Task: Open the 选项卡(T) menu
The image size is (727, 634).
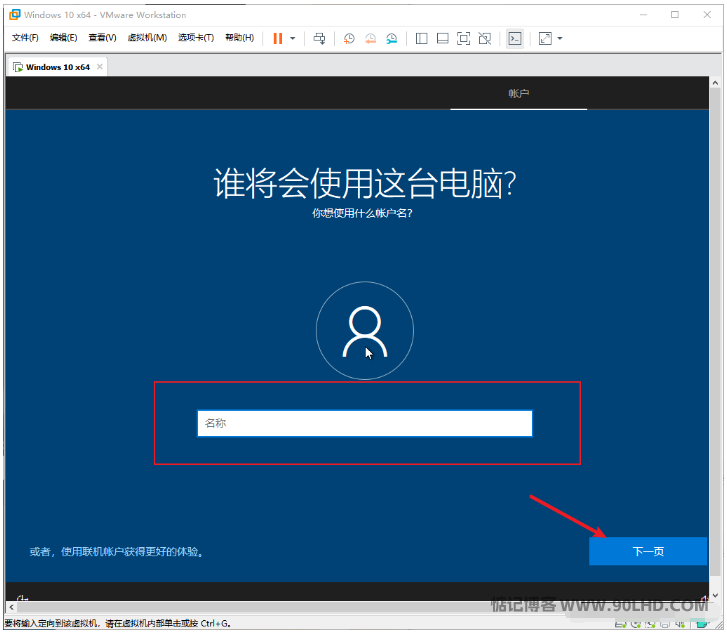Action: [x=196, y=38]
